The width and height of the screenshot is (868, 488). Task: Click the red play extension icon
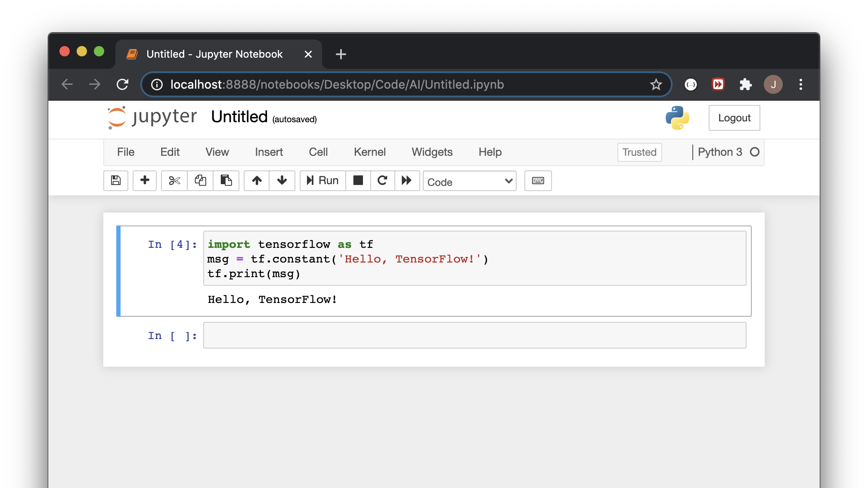pos(718,84)
